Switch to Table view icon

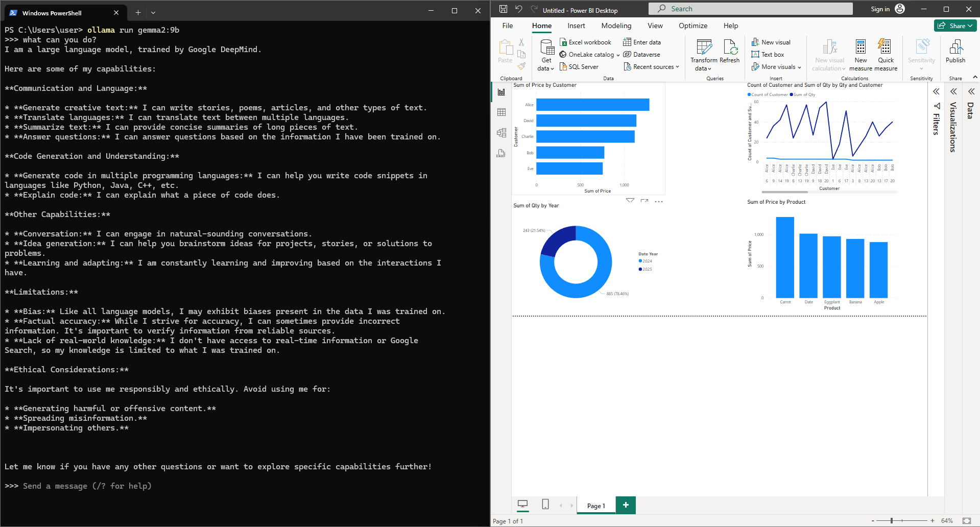(501, 112)
